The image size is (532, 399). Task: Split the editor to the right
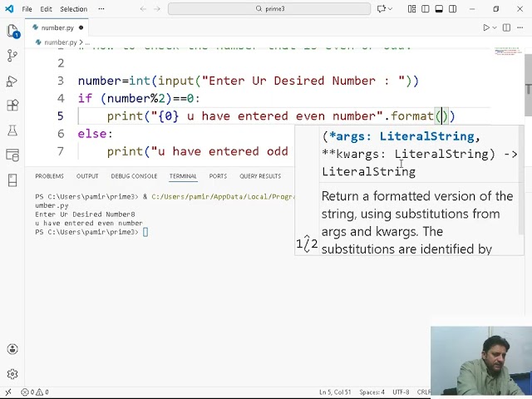click(506, 27)
